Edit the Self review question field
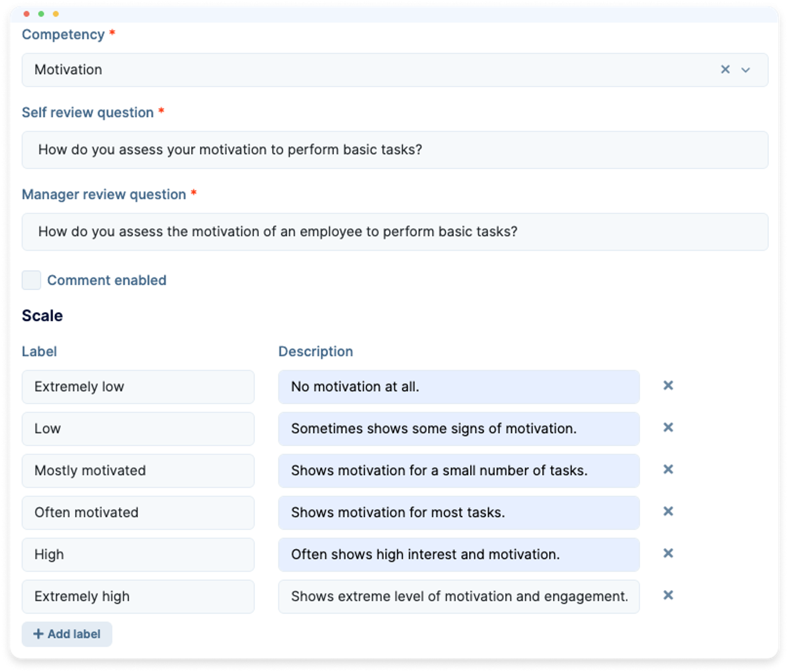 pyautogui.click(x=395, y=150)
